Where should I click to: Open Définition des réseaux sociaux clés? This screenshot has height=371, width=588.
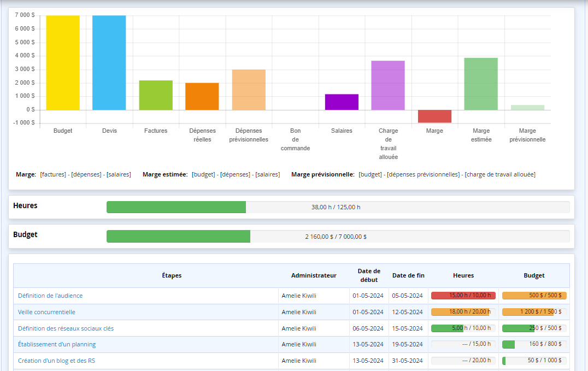tap(66, 328)
